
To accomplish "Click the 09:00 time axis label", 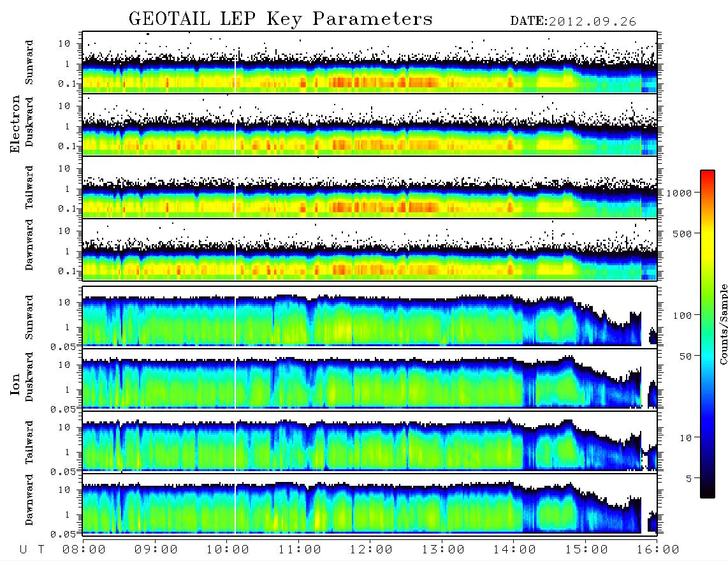I will click(156, 550).
